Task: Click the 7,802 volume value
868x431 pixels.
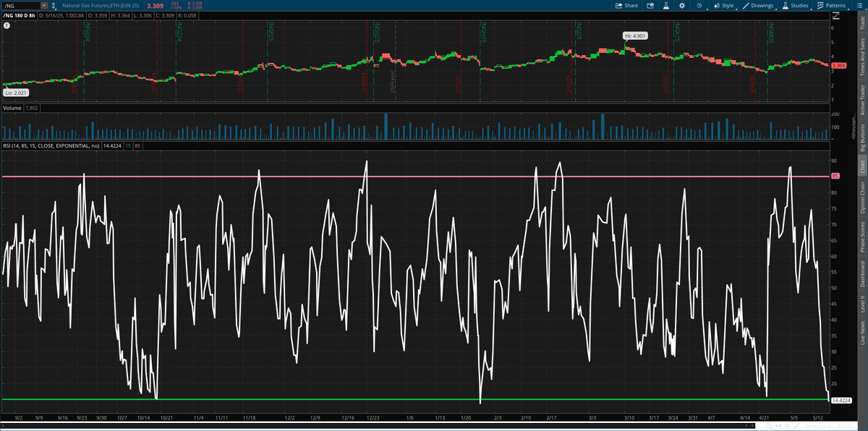Action: tap(31, 108)
